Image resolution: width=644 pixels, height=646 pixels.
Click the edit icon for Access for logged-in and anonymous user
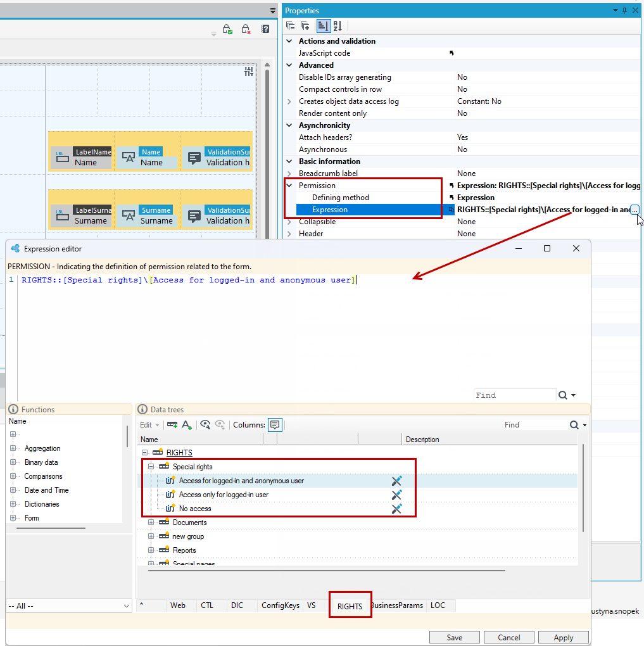coord(397,481)
